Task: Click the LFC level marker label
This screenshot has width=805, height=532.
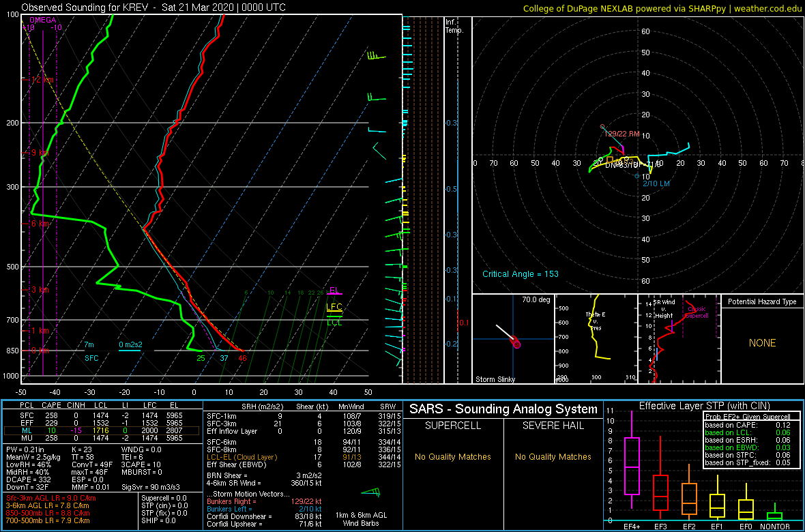Action: click(334, 306)
